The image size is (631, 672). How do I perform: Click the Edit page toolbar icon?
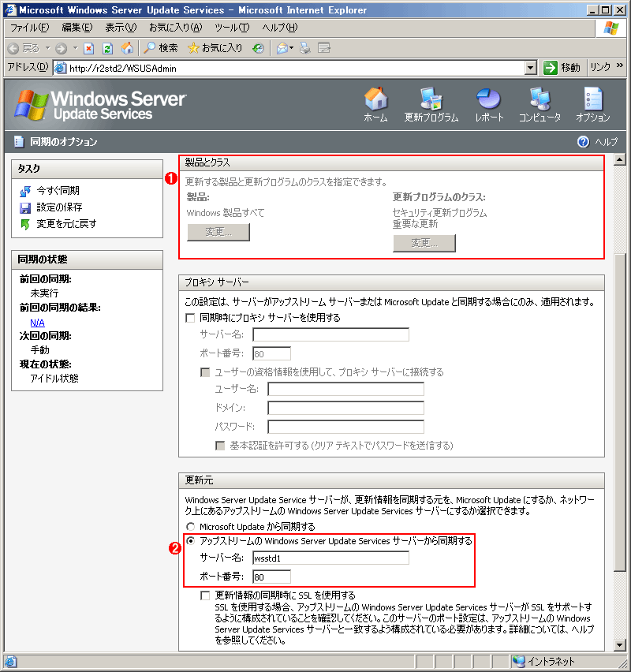click(x=324, y=48)
